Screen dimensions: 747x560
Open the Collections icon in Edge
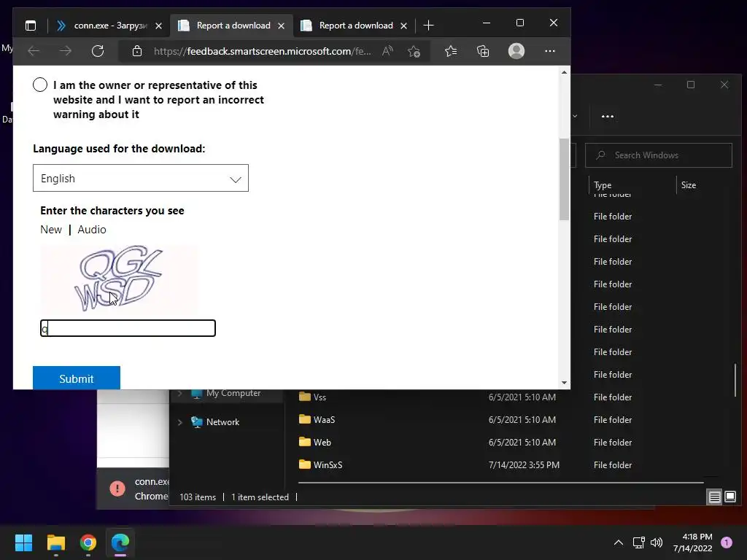coord(483,51)
